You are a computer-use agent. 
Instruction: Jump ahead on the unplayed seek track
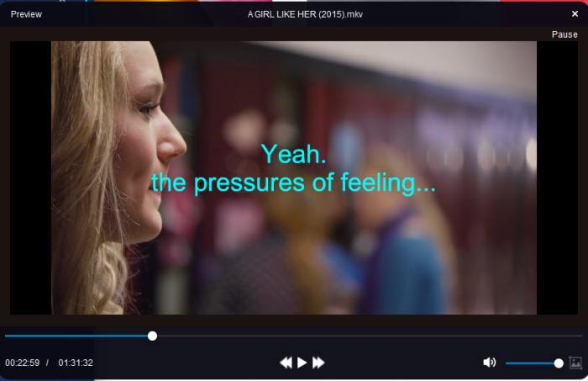(370, 336)
